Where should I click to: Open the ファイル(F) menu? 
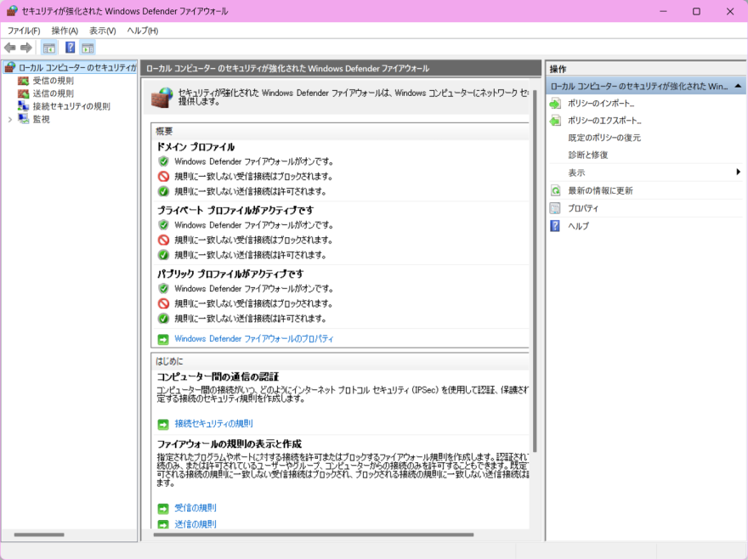click(24, 31)
